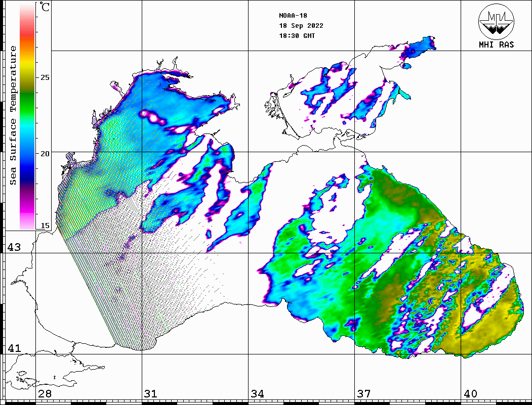
Task: Click the "°C" unit label
Action: pos(44,7)
